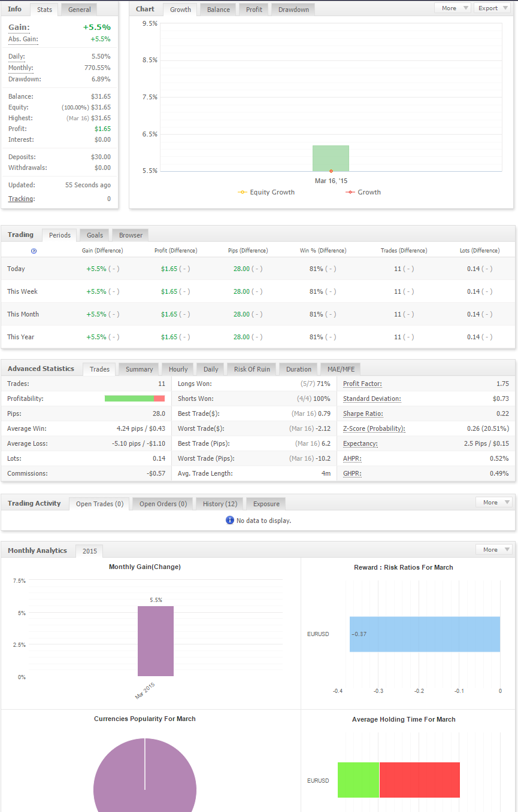Image resolution: width=518 pixels, height=812 pixels.
Task: Click the blue EURUSD reward risk bar
Action: tap(425, 634)
